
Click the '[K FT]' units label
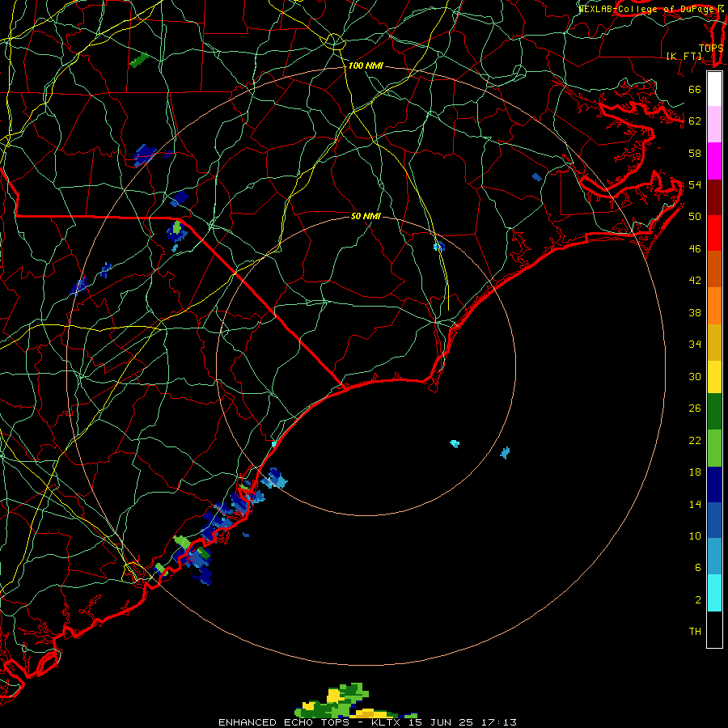(x=684, y=56)
